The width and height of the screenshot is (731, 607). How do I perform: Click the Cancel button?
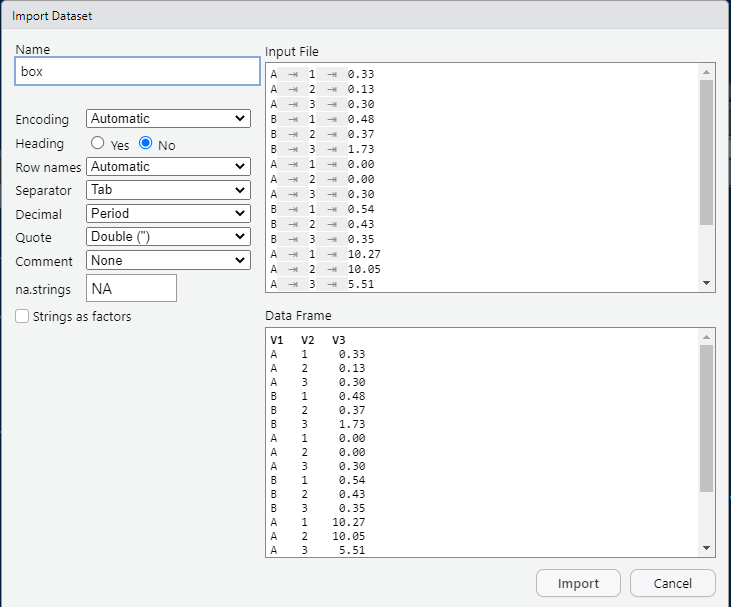coord(673,583)
